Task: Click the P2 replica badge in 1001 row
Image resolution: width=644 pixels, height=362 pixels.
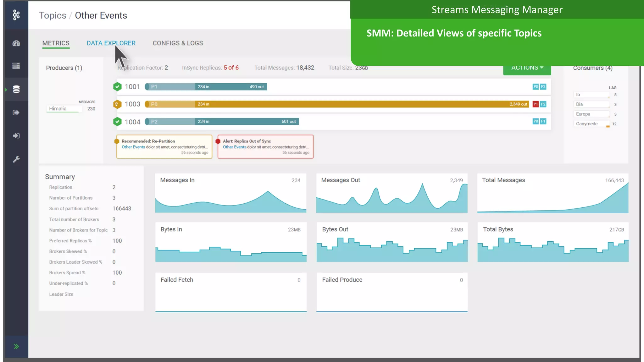Action: [x=543, y=87]
